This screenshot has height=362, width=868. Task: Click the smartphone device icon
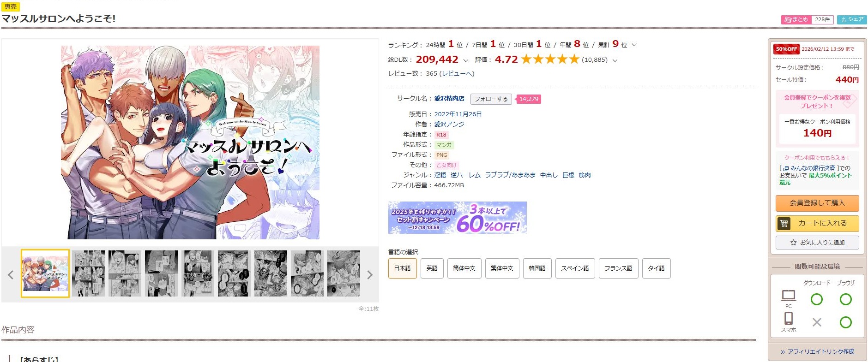point(789,318)
